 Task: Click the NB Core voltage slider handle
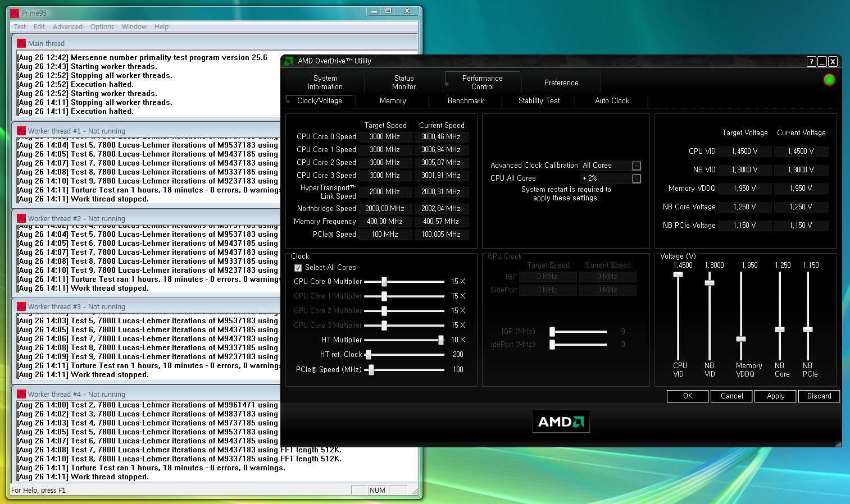(780, 329)
